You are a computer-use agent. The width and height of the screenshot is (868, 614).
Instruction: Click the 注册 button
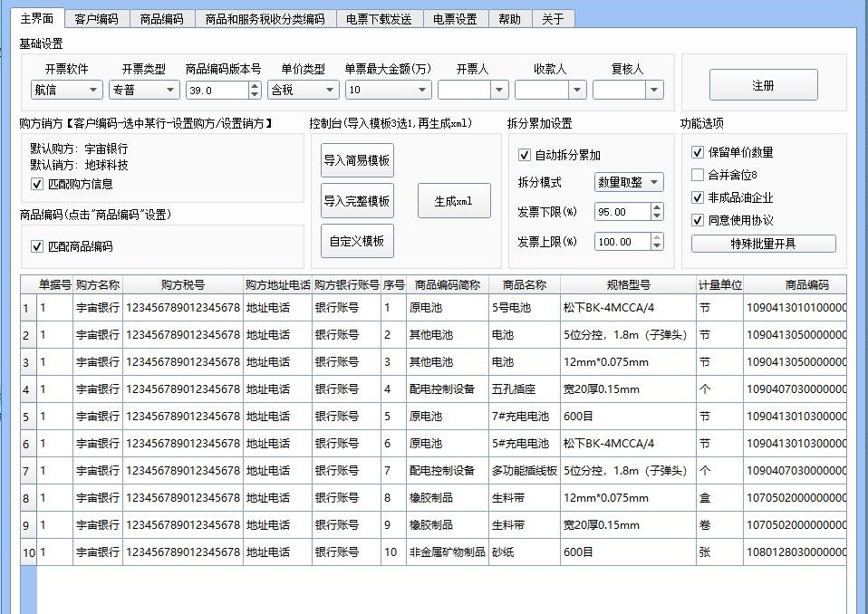point(765,83)
